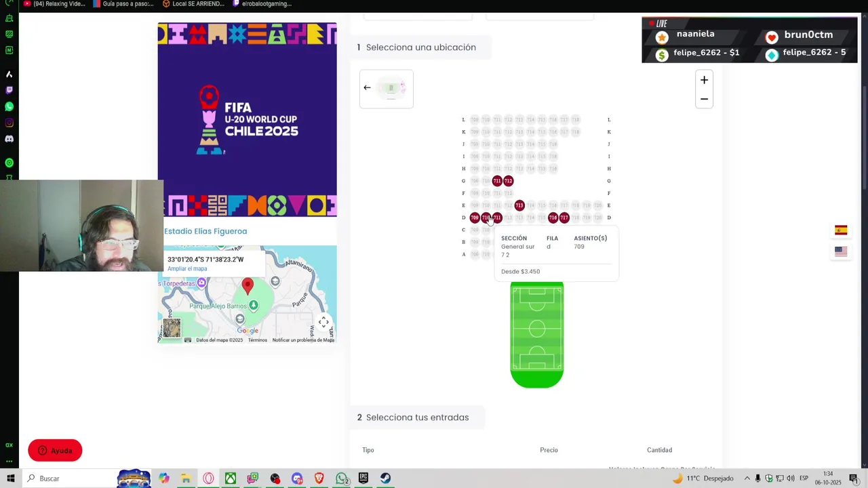This screenshot has height=488, width=868.
Task: Open map Términos link
Action: [258, 340]
